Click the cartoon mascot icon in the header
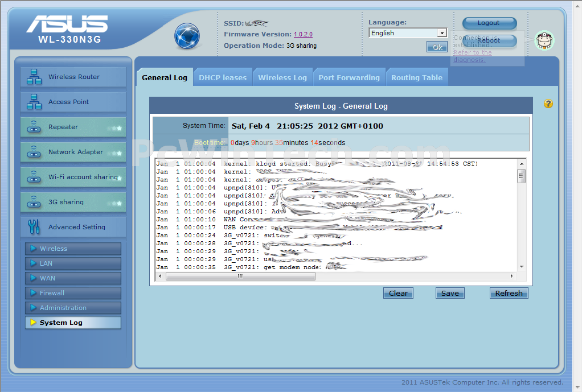582x392 pixels. click(x=544, y=40)
